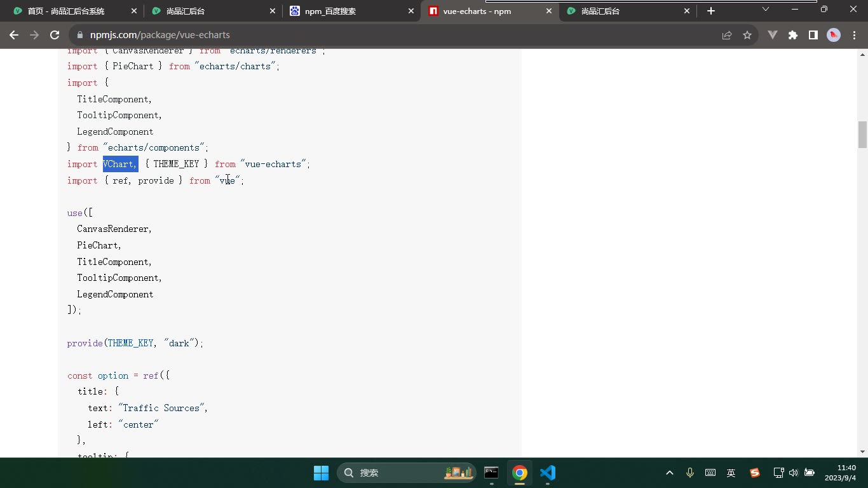868x488 pixels.
Task: Select the vue-echarts - npm tab
Action: click(x=489, y=11)
